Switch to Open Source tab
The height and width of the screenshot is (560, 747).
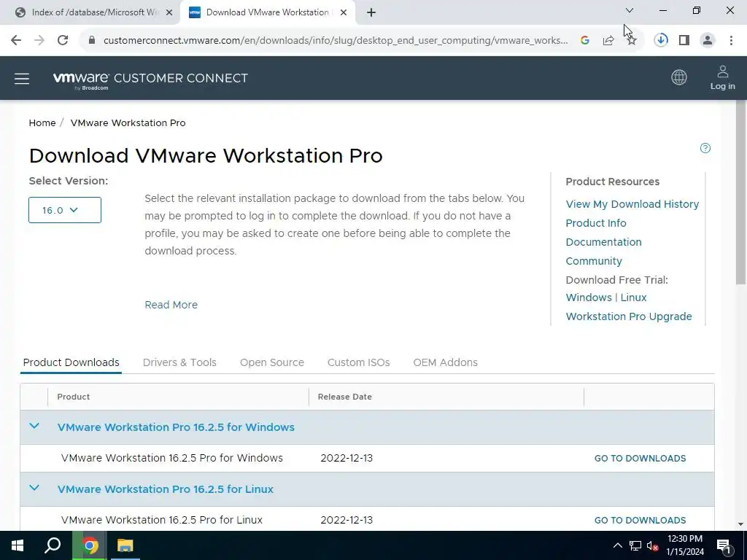pos(272,362)
